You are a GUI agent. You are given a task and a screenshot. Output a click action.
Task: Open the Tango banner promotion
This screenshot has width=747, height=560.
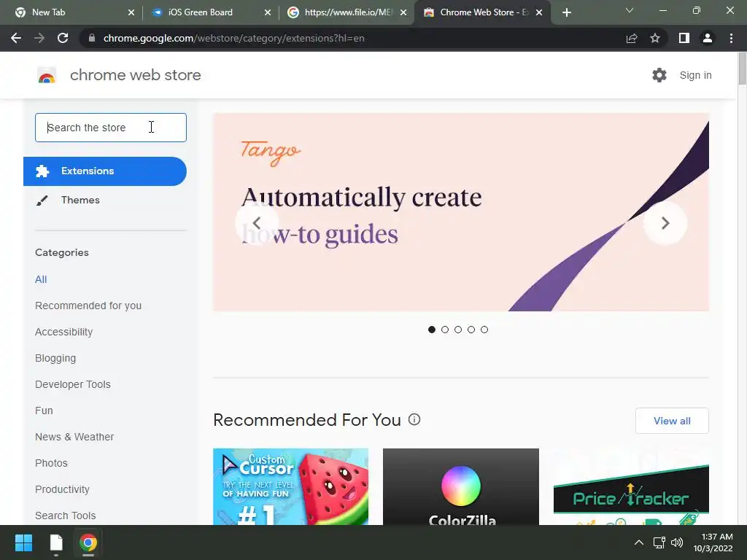[461, 212]
